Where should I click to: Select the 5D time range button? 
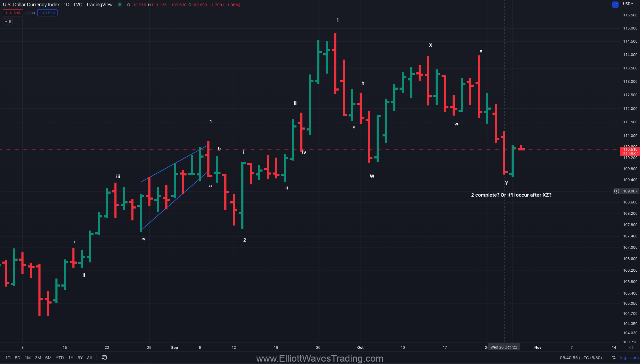(x=18, y=358)
